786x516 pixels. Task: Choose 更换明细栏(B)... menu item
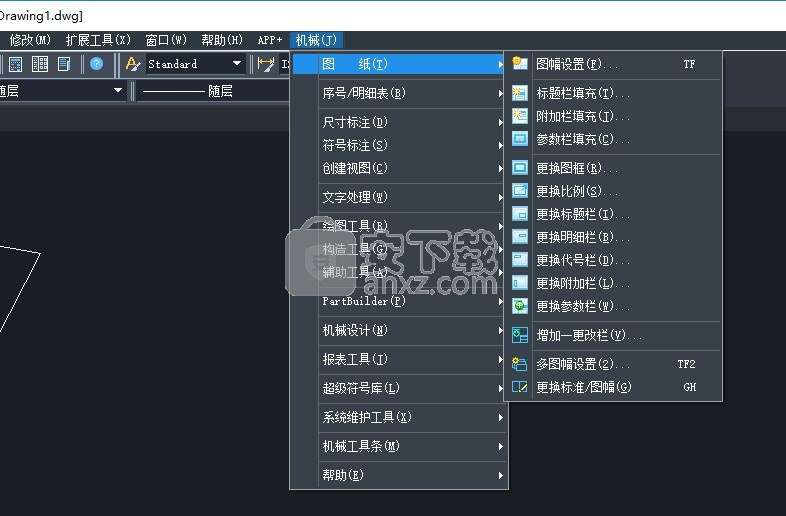613,237
